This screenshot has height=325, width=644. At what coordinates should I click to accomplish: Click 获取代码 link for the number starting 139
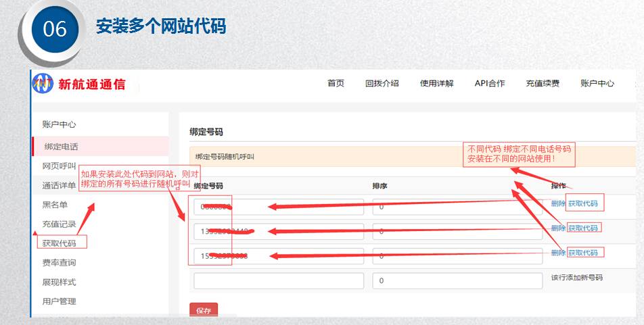pyautogui.click(x=582, y=228)
